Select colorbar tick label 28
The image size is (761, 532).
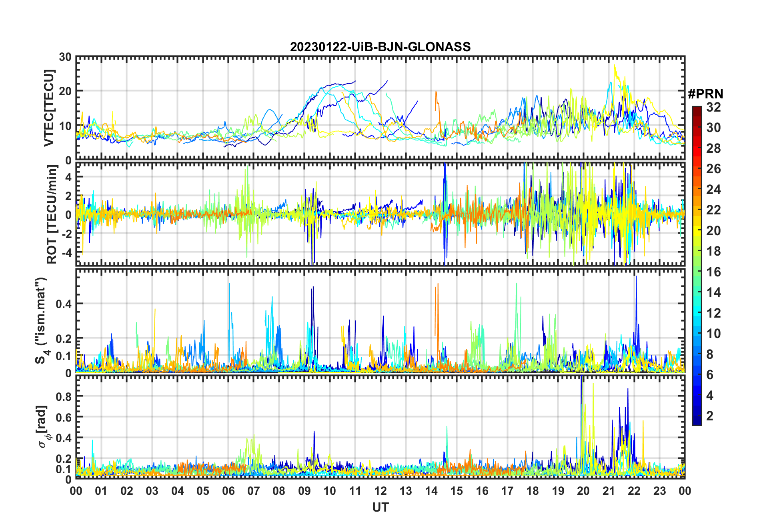click(x=714, y=148)
